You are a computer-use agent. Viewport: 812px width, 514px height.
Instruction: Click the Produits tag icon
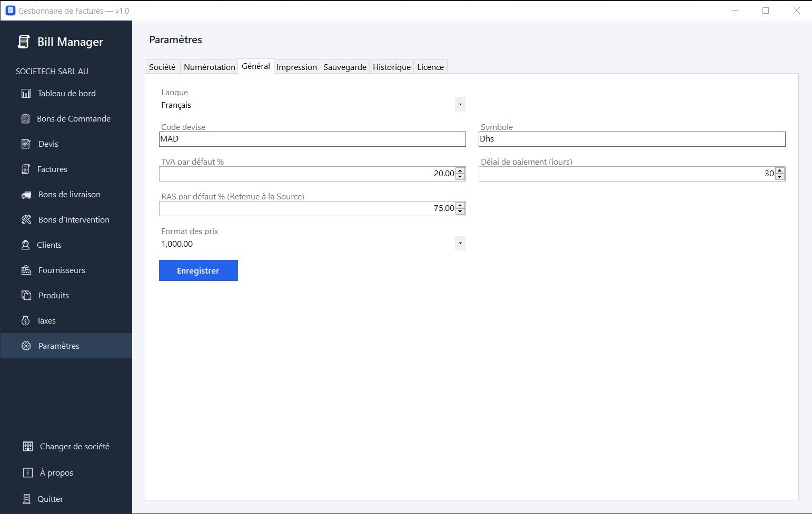coord(26,295)
